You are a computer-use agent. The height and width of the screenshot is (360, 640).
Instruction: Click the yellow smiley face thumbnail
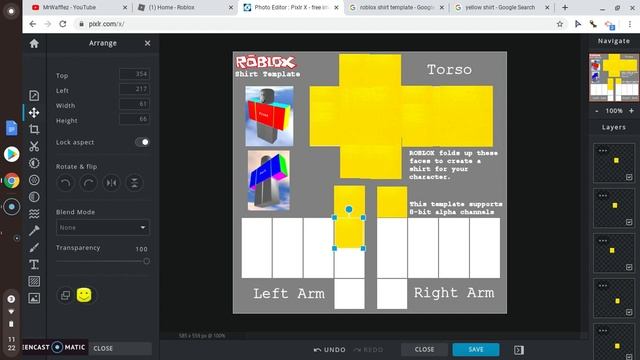pyautogui.click(x=84, y=295)
